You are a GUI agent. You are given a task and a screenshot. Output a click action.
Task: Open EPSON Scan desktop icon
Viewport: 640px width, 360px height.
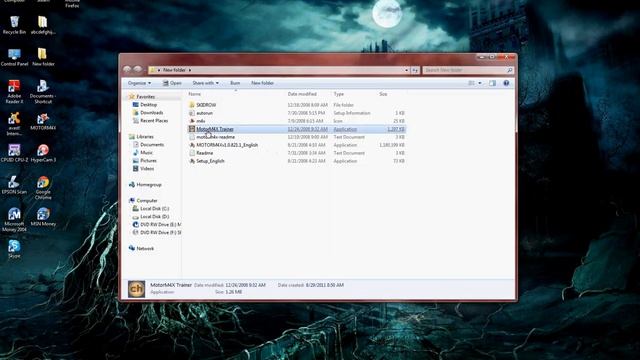[x=14, y=185]
